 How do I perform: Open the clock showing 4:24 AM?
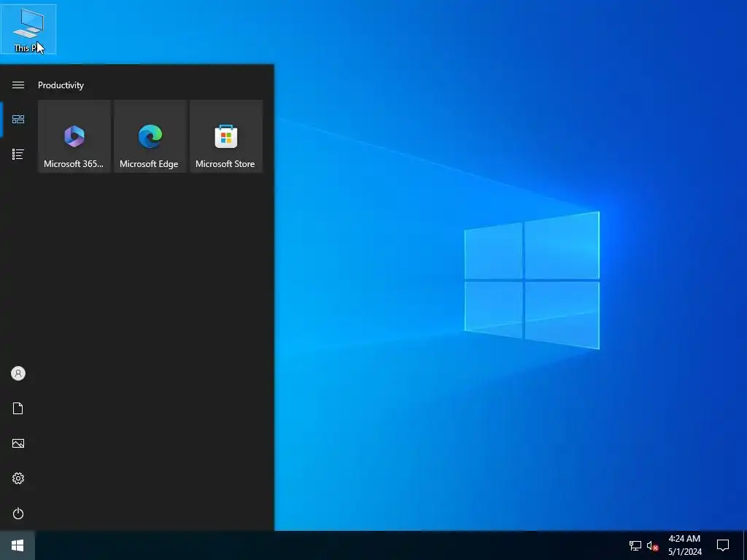coord(684,545)
